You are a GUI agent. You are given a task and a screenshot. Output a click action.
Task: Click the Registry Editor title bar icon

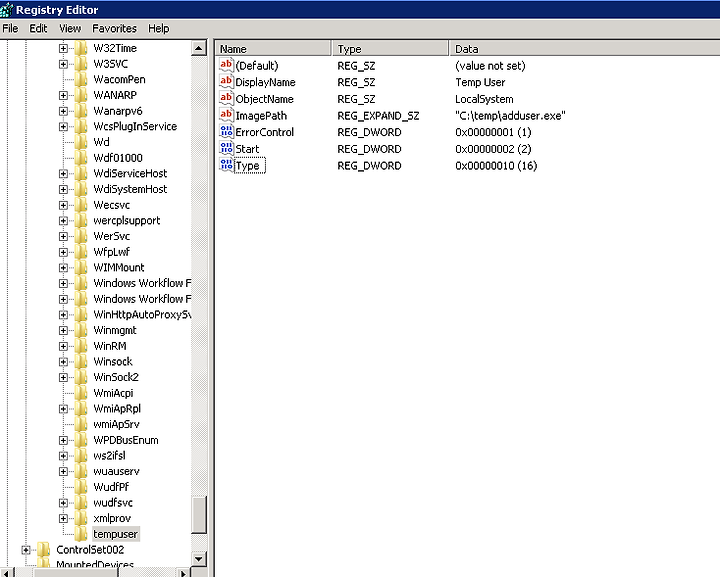(7, 10)
